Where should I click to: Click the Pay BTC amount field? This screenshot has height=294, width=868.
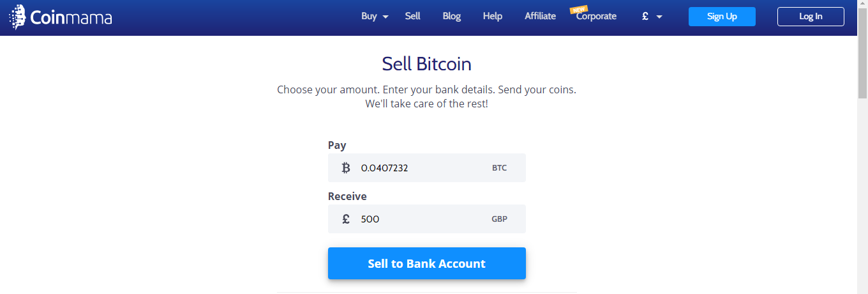pyautogui.click(x=427, y=168)
